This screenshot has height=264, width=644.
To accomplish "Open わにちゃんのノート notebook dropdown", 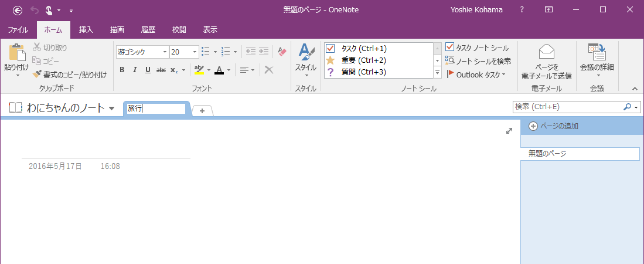I will click(x=112, y=109).
